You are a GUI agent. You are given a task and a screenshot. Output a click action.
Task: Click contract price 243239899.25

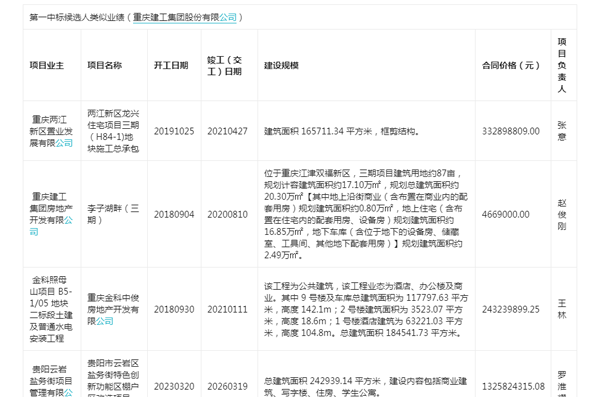click(511, 309)
